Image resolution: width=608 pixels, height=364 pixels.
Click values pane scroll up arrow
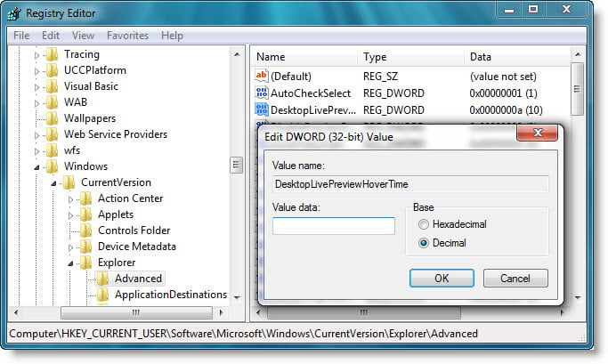(x=578, y=54)
